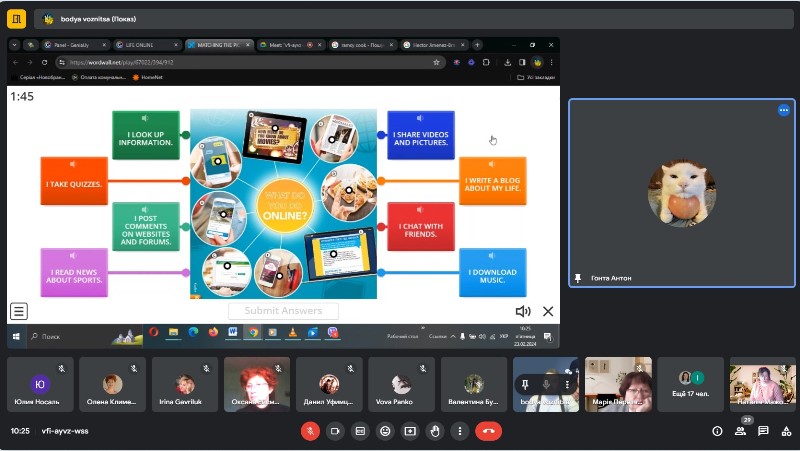Open the emoji reactions button

[x=385, y=431]
